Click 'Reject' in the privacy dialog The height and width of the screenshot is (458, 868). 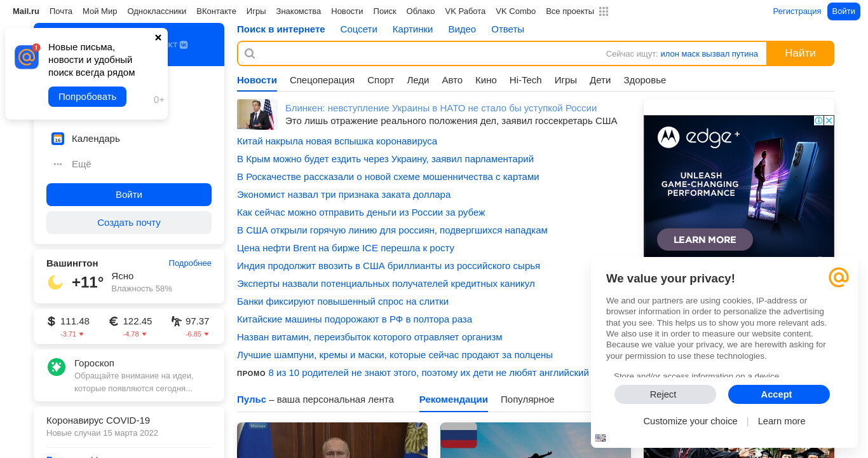[x=665, y=394]
